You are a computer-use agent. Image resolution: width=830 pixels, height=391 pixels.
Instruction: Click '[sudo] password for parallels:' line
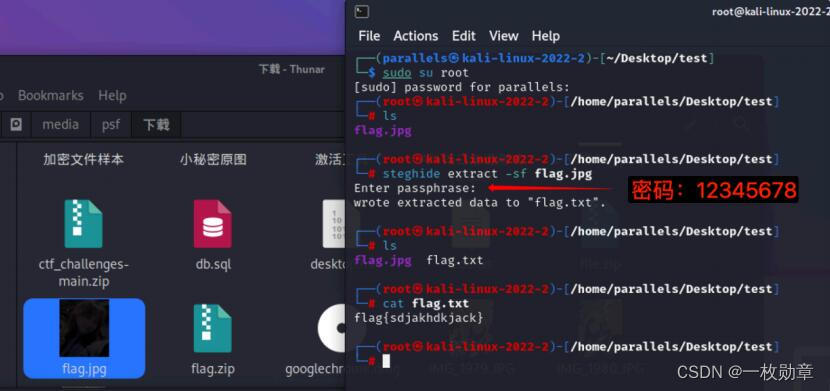(x=462, y=87)
